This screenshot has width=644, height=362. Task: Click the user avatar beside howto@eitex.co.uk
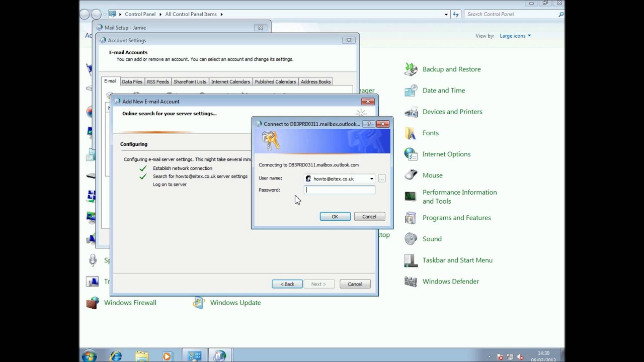pos(308,178)
